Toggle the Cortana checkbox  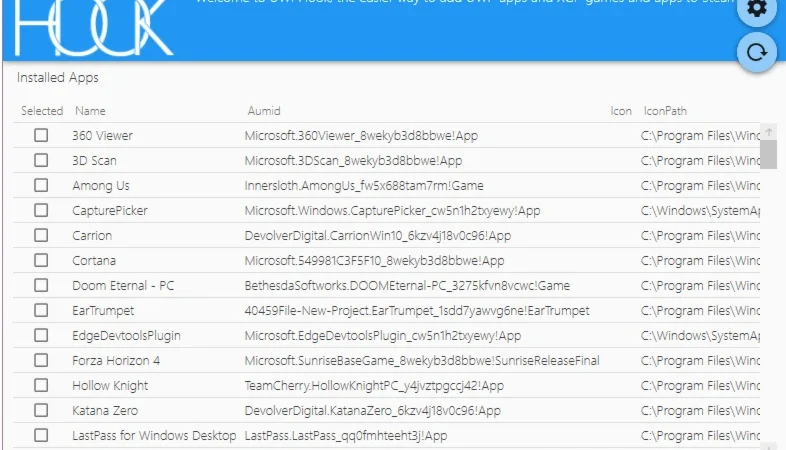click(41, 261)
